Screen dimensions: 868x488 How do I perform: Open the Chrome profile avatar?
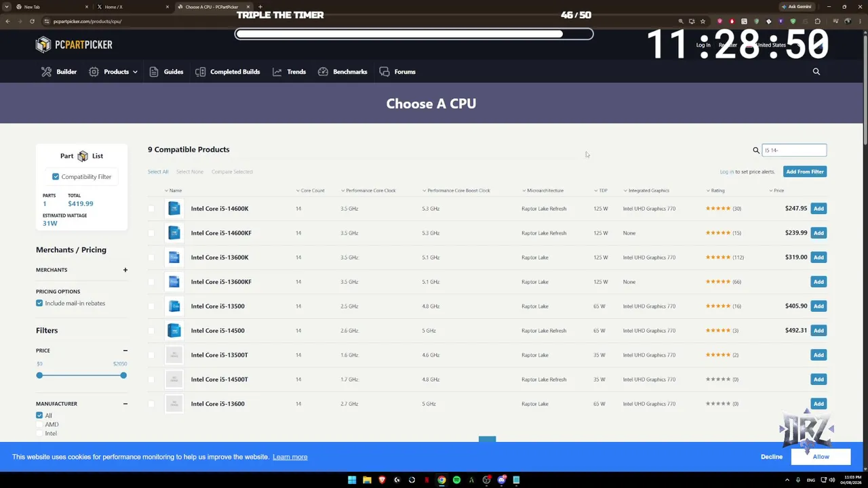point(847,21)
